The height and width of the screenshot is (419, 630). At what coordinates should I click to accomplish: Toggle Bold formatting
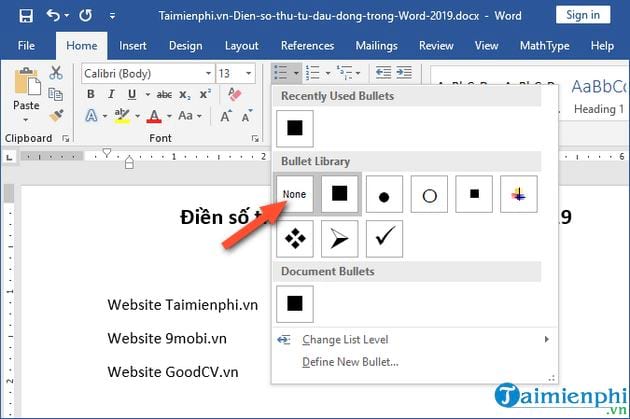(91, 94)
